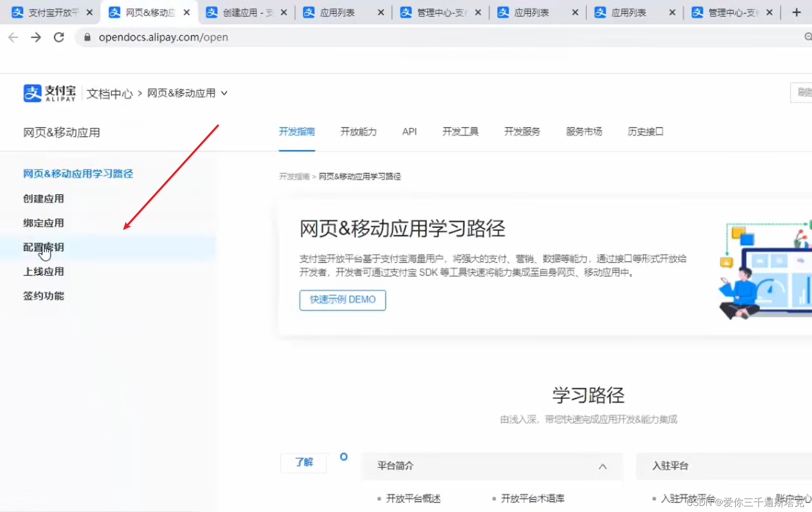Click the browser back arrow

tap(13, 37)
